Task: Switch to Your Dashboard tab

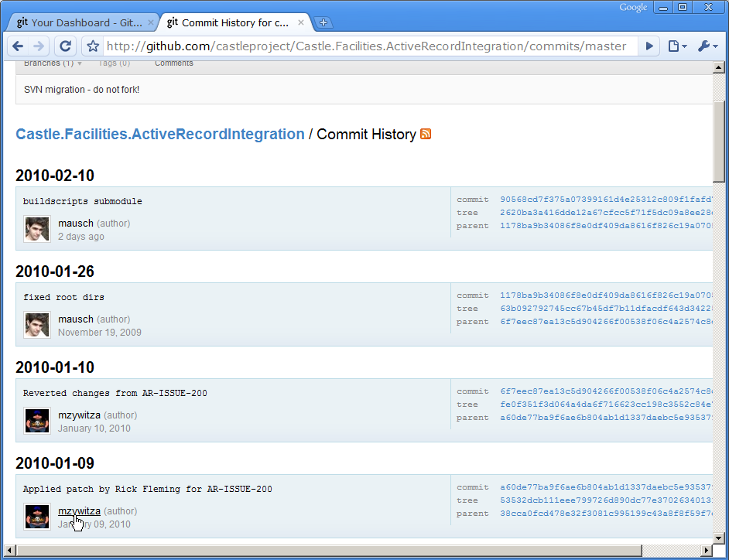Action: click(83, 22)
